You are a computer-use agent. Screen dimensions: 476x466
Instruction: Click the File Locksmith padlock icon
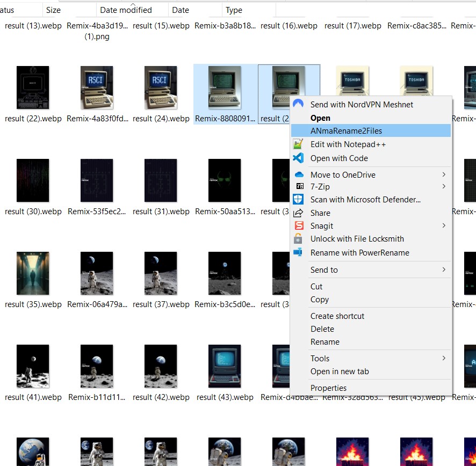[298, 239]
